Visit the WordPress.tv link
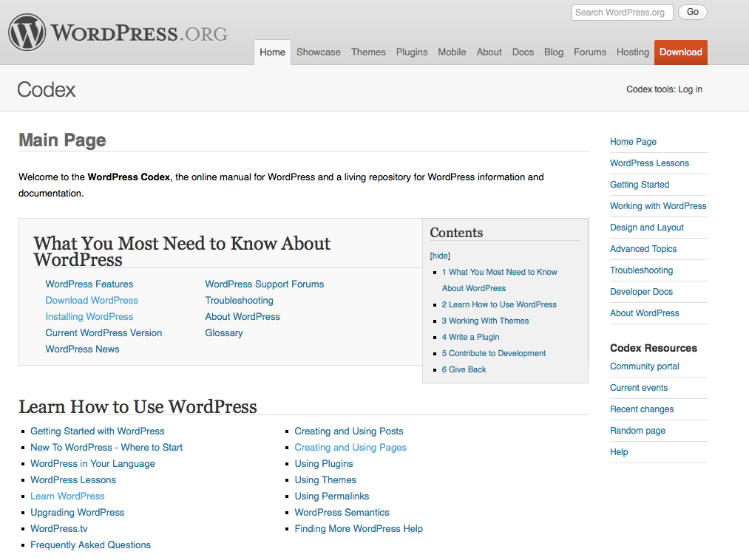749x560 pixels. tap(59, 528)
